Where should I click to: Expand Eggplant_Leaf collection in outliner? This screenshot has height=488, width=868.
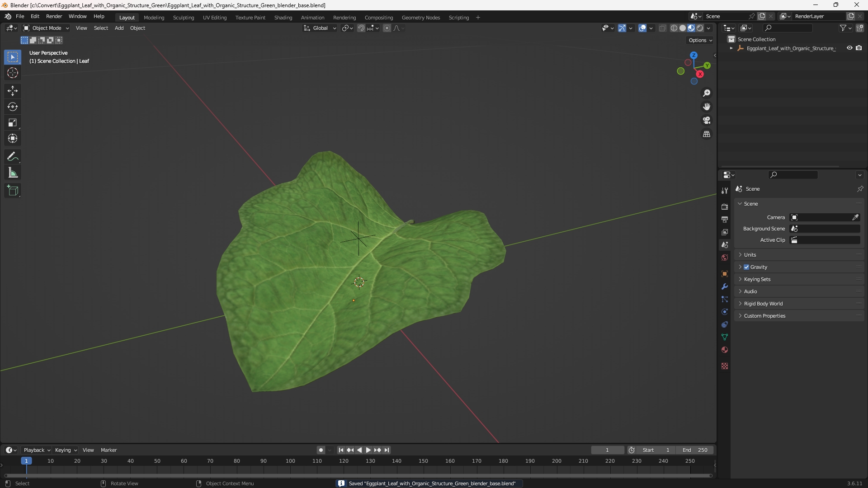coord(731,48)
